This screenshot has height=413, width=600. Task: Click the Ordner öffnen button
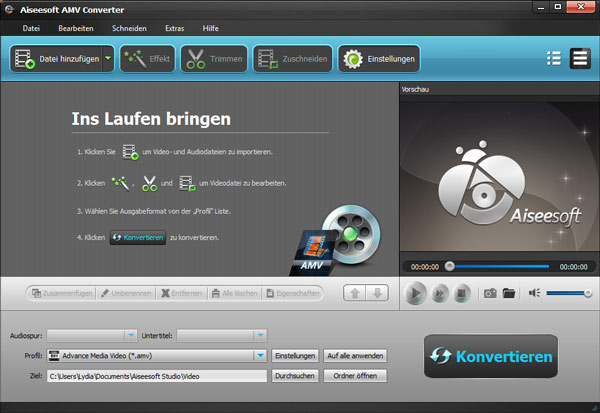[355, 376]
